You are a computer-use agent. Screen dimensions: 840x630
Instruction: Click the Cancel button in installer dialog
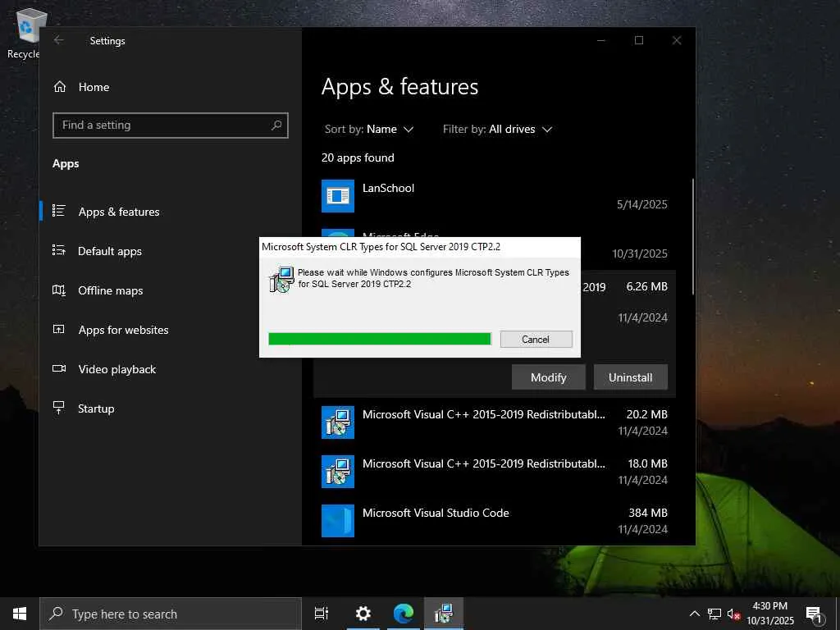[536, 339]
